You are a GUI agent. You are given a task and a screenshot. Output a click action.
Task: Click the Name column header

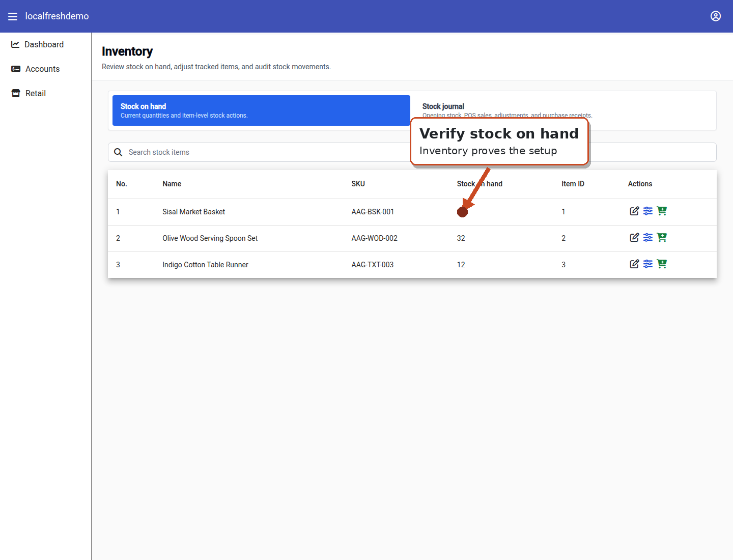[x=172, y=184]
